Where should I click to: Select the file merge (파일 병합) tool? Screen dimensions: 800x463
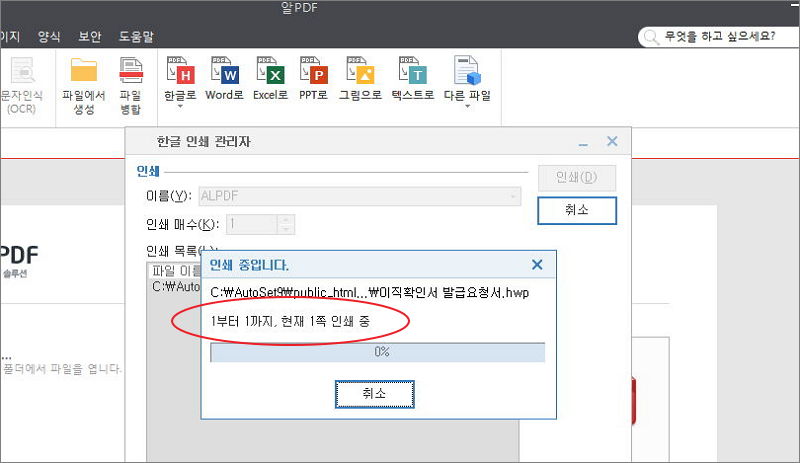[131, 86]
